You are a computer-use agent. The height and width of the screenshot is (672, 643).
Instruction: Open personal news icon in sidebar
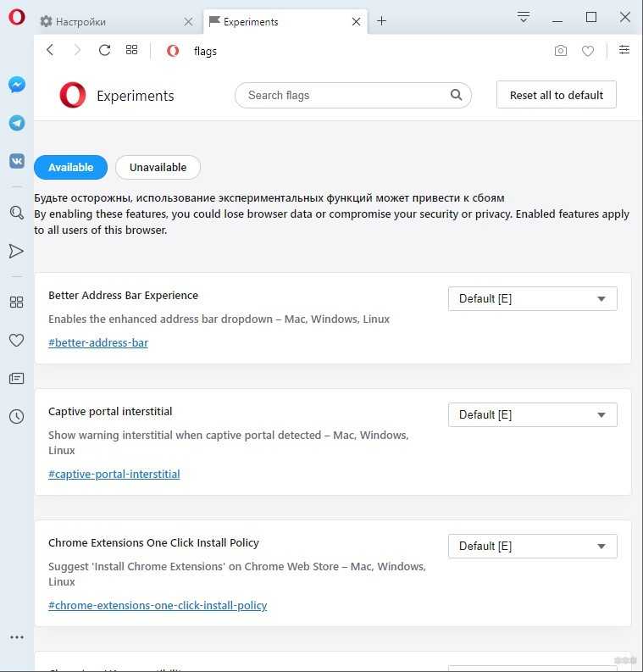point(16,379)
